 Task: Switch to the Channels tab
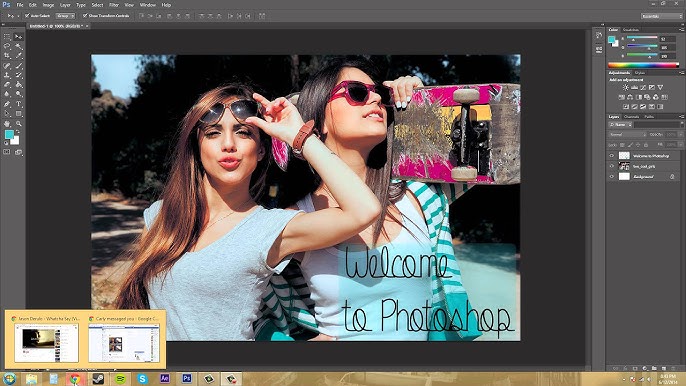pos(631,117)
